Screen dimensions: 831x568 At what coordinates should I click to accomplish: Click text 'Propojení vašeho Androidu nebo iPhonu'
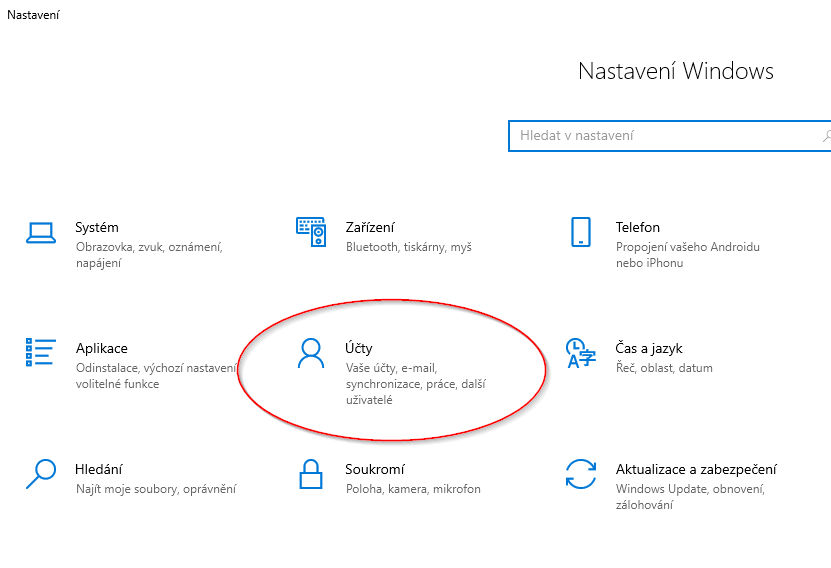(687, 255)
